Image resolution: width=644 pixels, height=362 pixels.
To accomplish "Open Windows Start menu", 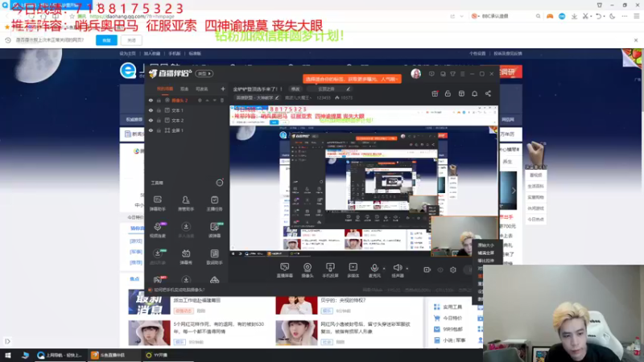I will point(8,355).
